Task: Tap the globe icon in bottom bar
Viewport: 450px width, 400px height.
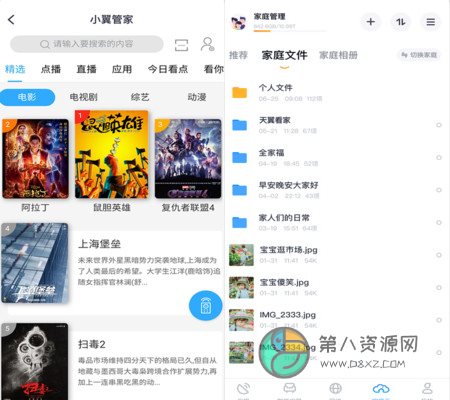Action: 335,388
